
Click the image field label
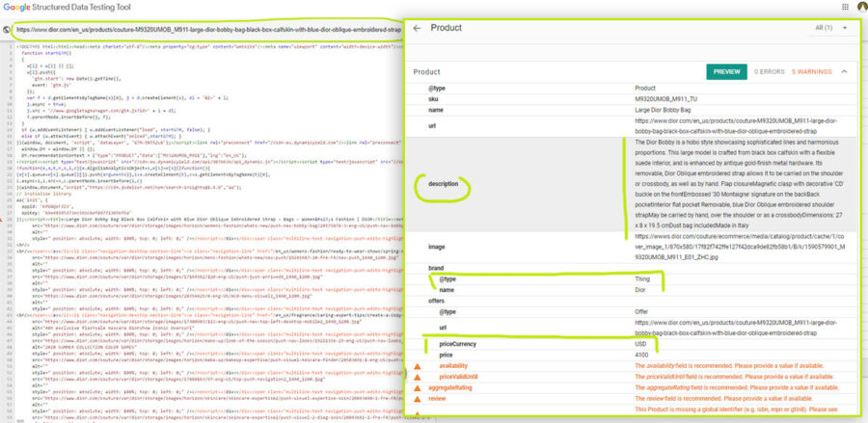point(436,247)
